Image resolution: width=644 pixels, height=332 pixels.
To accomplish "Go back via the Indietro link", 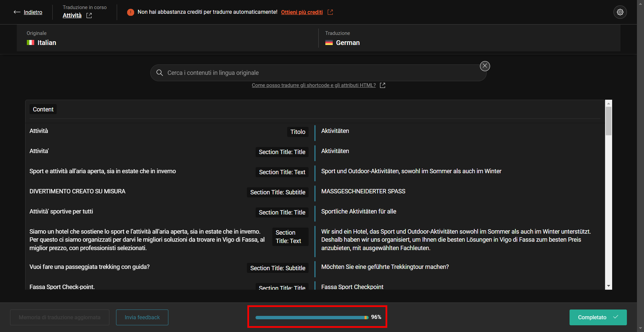I will [33, 12].
